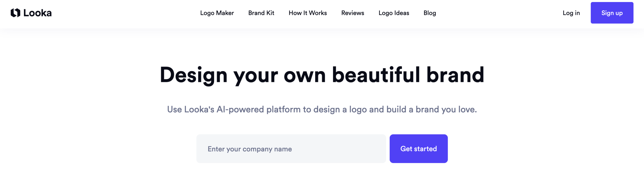Click the word 'Design' in the headline
The height and width of the screenshot is (183, 644).
pyautogui.click(x=194, y=75)
